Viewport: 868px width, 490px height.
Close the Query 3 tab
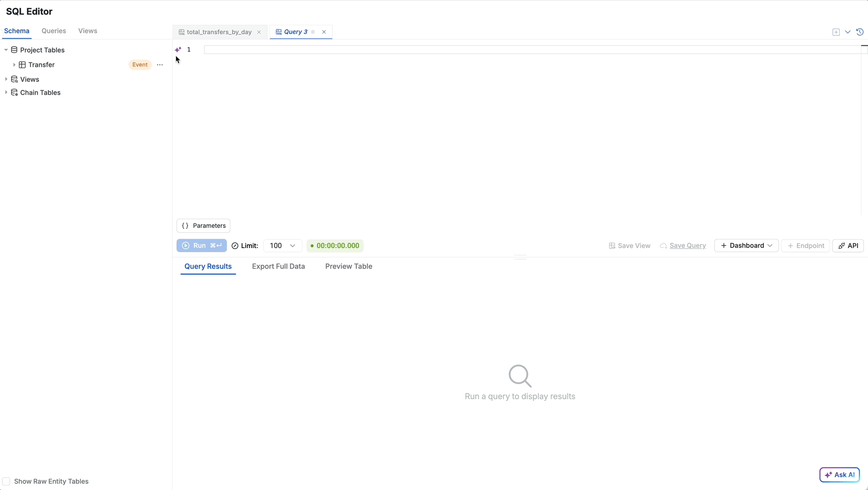pyautogui.click(x=324, y=32)
